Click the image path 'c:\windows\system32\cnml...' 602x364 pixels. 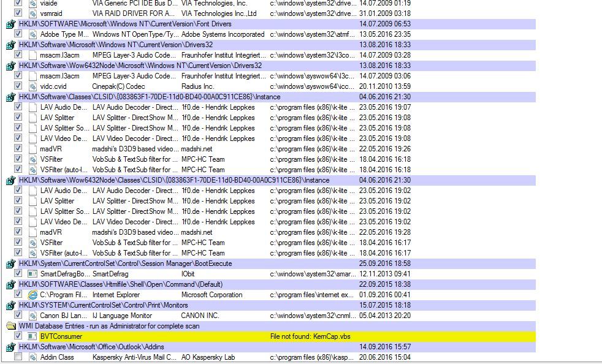[x=313, y=316]
